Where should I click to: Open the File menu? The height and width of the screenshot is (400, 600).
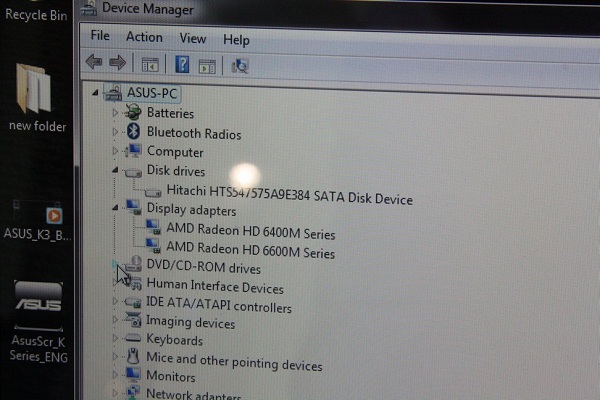point(100,36)
